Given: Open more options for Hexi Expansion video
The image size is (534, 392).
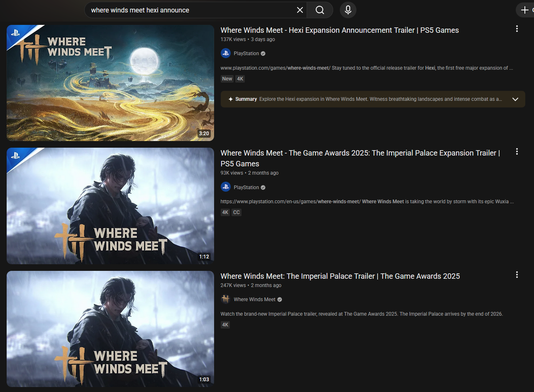Looking at the screenshot, I should pyautogui.click(x=517, y=29).
